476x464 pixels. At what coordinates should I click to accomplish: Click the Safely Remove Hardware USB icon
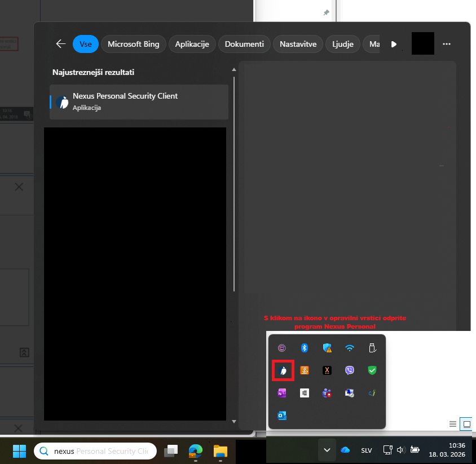[x=372, y=348]
